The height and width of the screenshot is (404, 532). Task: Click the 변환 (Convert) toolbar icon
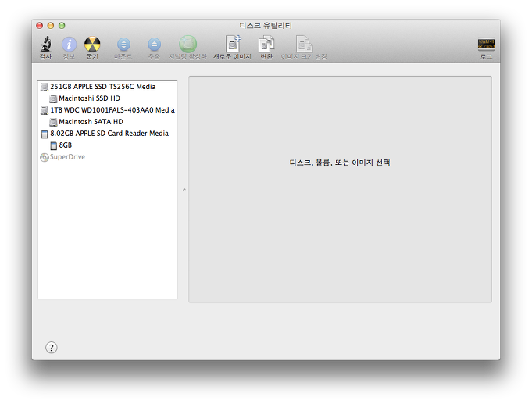(266, 44)
